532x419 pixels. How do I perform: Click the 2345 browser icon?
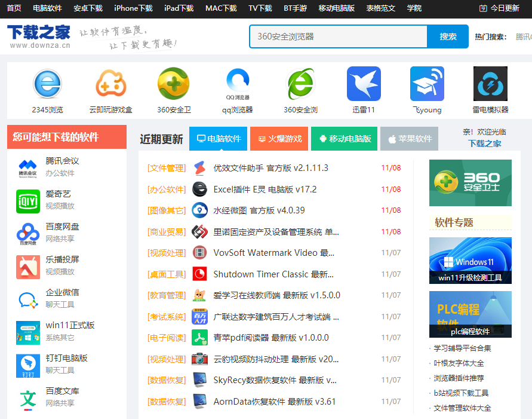click(x=47, y=84)
